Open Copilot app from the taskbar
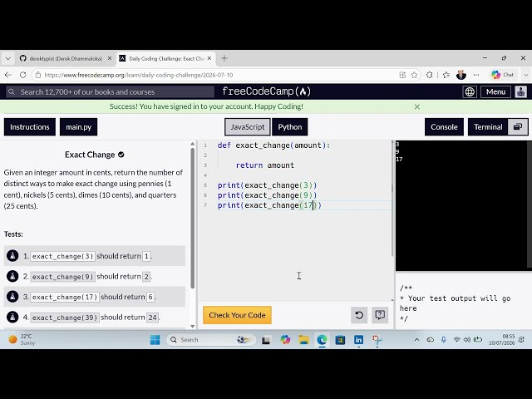Screen dimensions: 532x399 pyautogui.click(x=285, y=340)
